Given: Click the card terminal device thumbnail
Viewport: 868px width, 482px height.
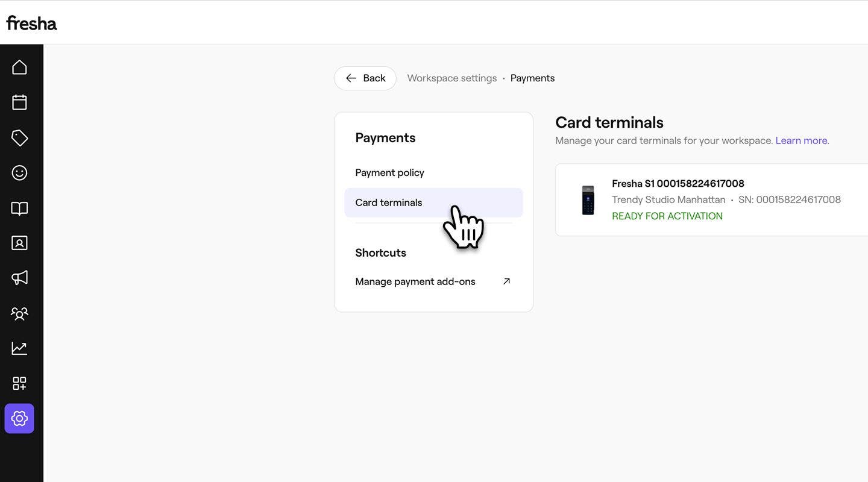Looking at the screenshot, I should click(588, 200).
